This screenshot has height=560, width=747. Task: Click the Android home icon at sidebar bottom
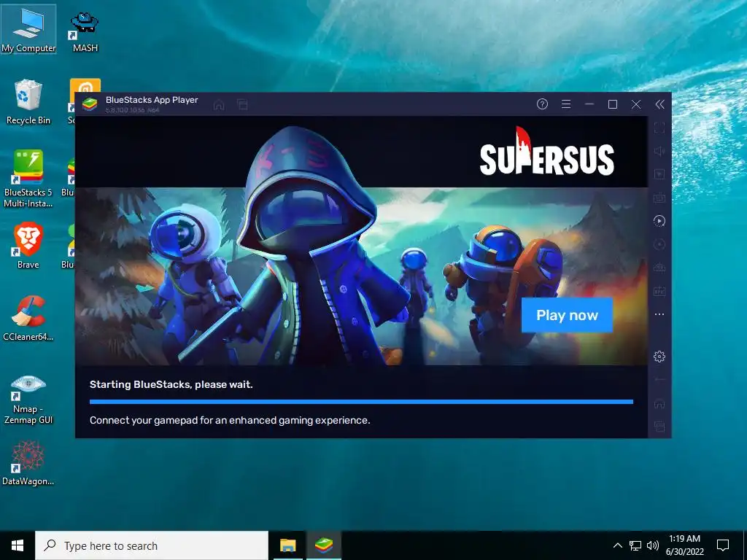pyautogui.click(x=659, y=404)
